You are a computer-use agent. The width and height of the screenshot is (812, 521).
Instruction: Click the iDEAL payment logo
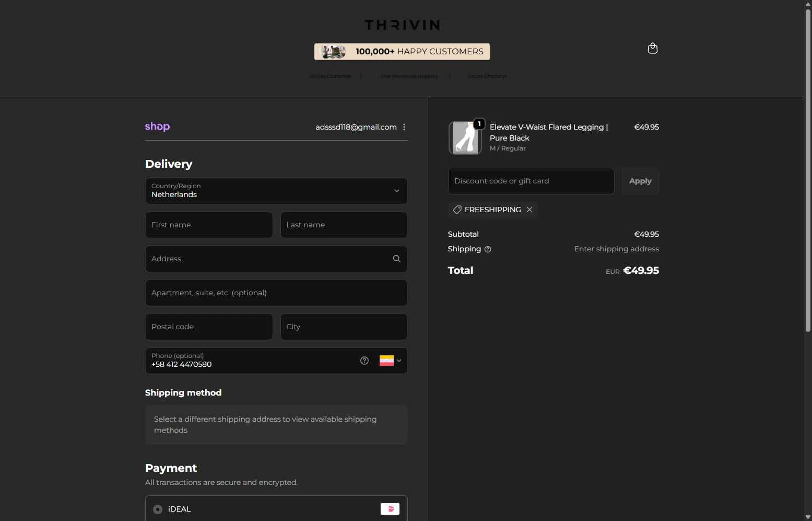[x=390, y=509]
